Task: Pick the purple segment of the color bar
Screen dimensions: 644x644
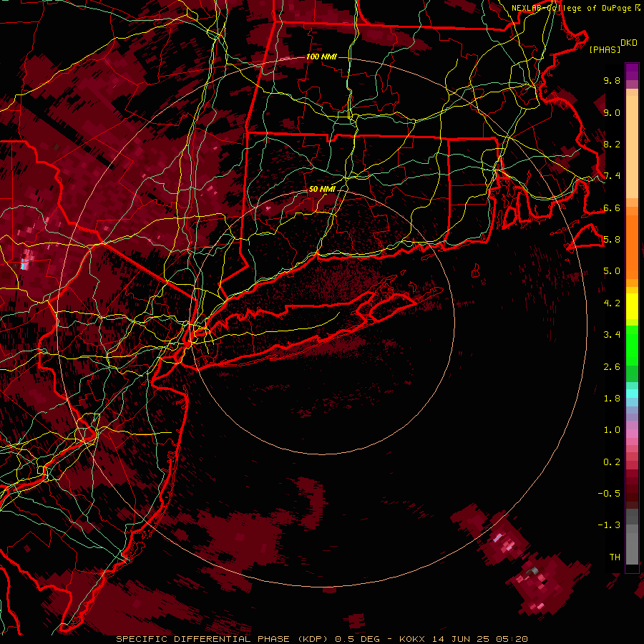Action: click(632, 72)
